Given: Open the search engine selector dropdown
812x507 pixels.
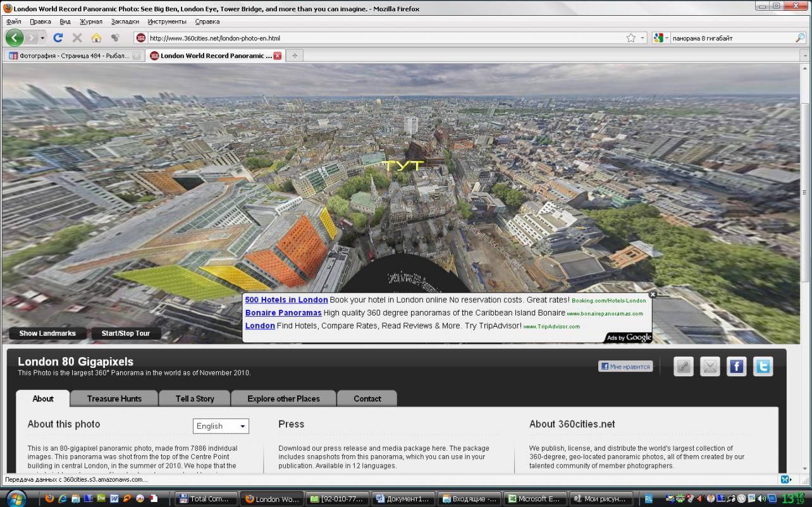Looking at the screenshot, I should (x=660, y=38).
